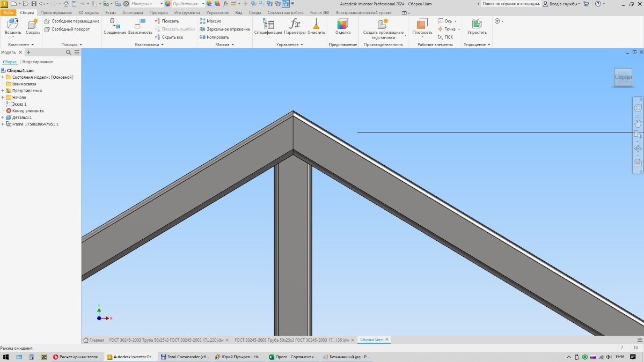Click the Соединение (Joint) tool icon
The image size is (644, 362).
(x=114, y=25)
